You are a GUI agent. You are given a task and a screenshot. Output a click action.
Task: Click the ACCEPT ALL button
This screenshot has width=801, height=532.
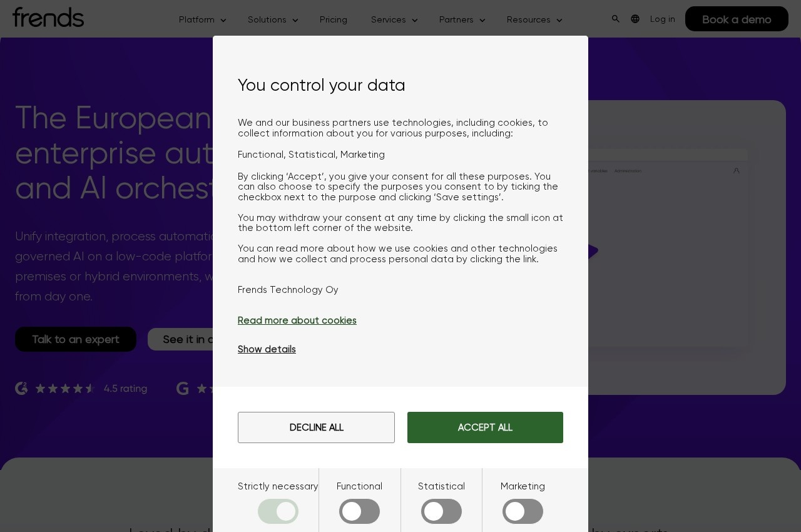tap(485, 427)
